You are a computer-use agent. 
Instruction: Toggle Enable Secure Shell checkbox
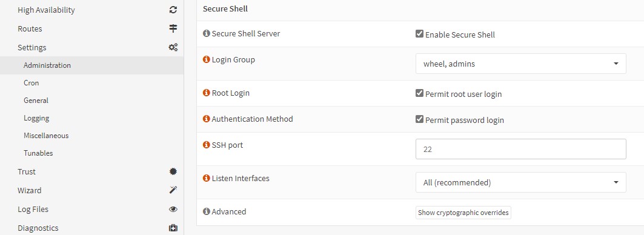419,34
